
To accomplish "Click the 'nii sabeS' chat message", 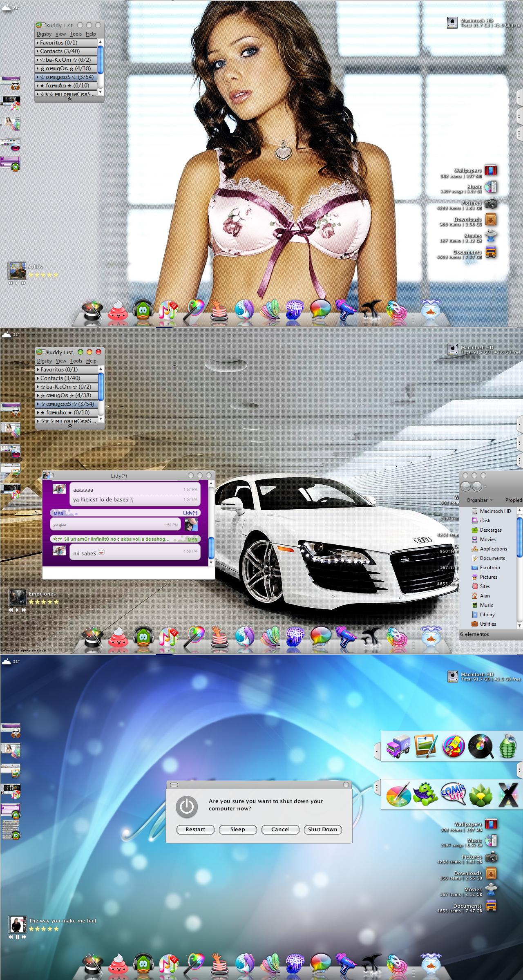I will click(134, 553).
